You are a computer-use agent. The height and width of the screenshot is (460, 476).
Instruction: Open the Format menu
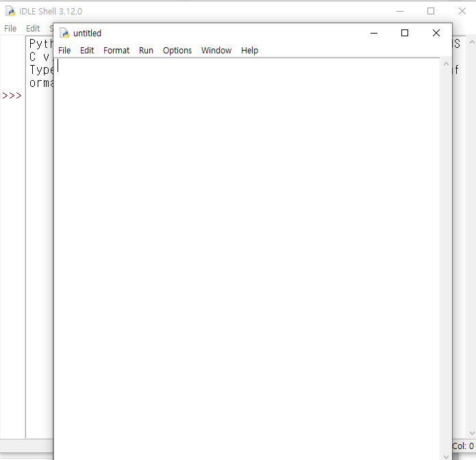tap(116, 51)
